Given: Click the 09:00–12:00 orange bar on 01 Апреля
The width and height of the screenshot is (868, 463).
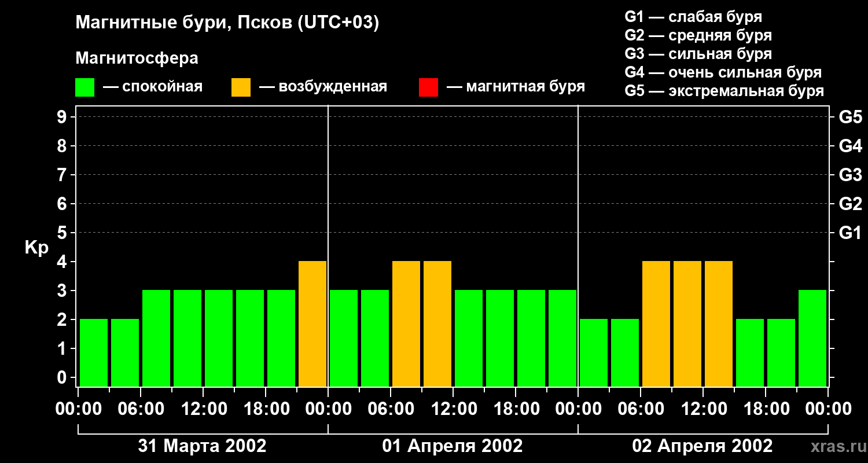Looking at the screenshot, I should pos(437,324).
